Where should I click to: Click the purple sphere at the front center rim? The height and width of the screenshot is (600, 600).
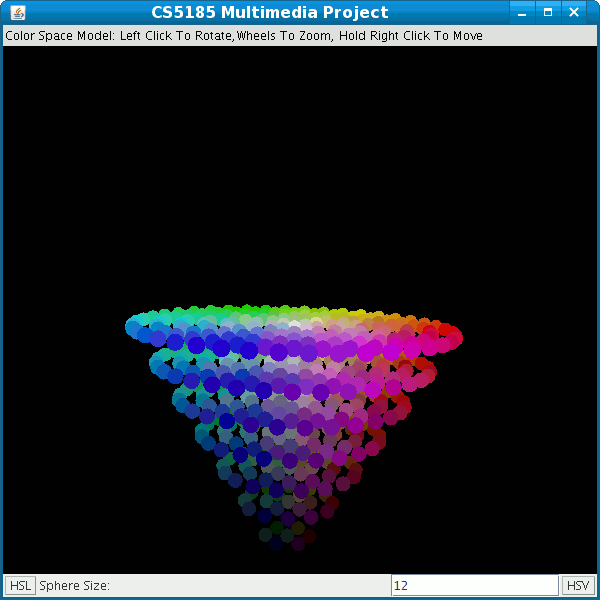tap(280, 351)
